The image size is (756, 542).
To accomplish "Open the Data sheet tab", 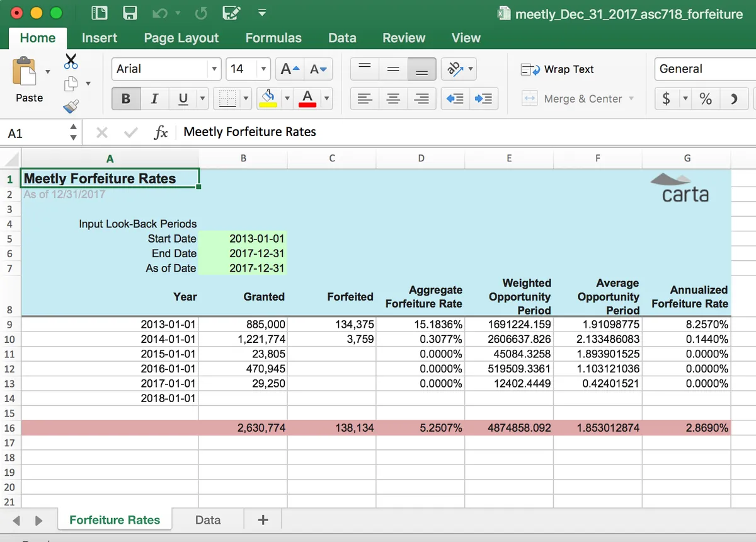I will [208, 520].
